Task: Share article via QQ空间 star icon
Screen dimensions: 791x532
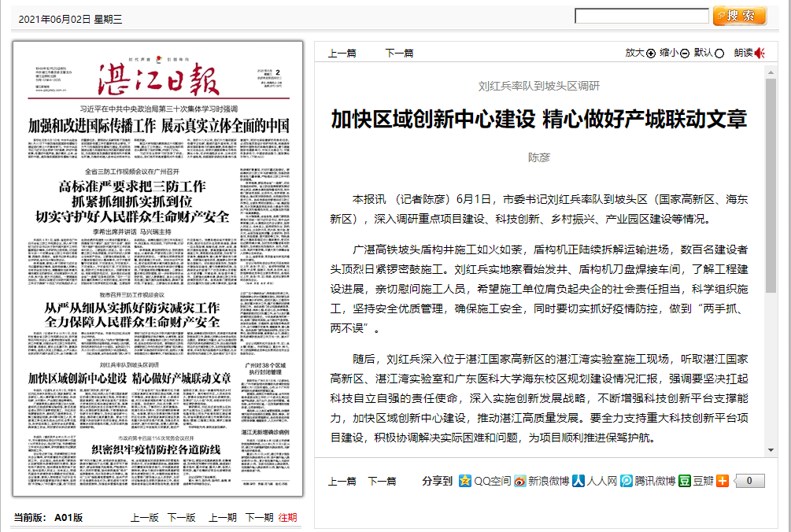Action: coord(464,481)
